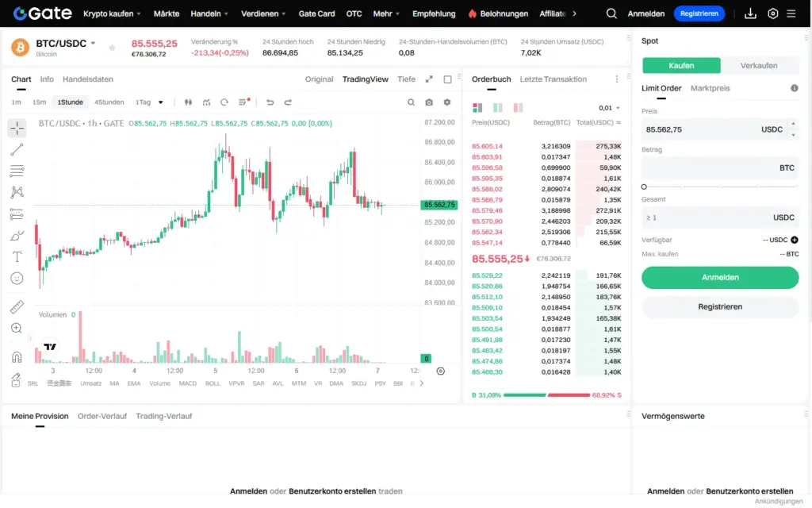Open the Handeln dropdown menu
The height and width of the screenshot is (508, 812).
[x=209, y=13]
